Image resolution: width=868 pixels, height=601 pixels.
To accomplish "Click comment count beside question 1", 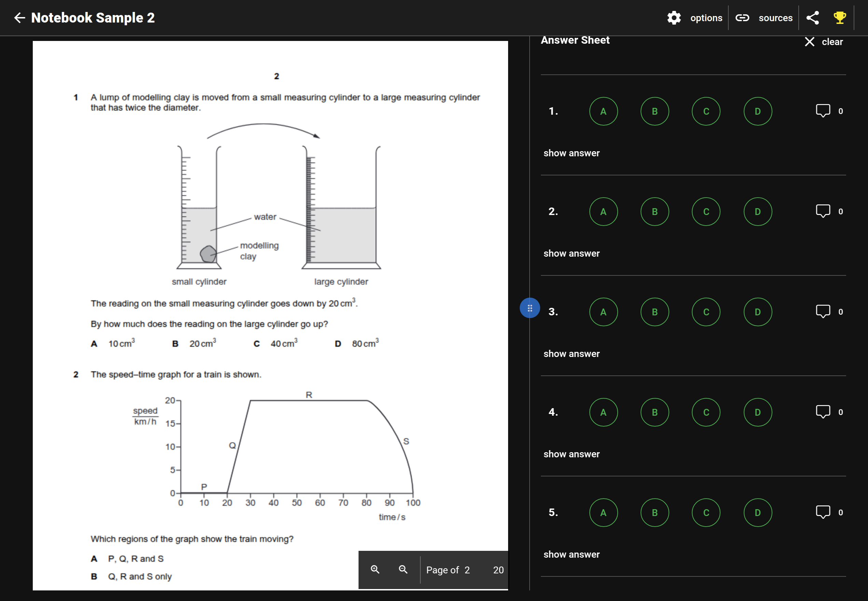I will (x=840, y=111).
